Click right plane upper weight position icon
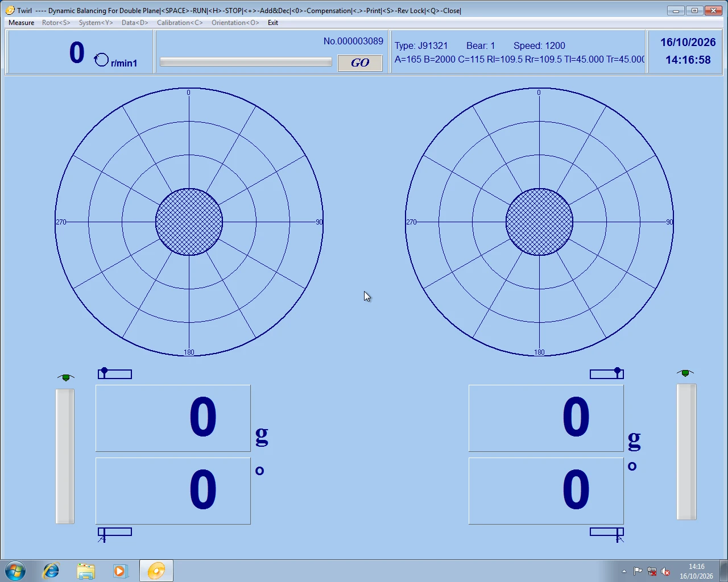The width and height of the screenshot is (728, 582). (x=607, y=373)
